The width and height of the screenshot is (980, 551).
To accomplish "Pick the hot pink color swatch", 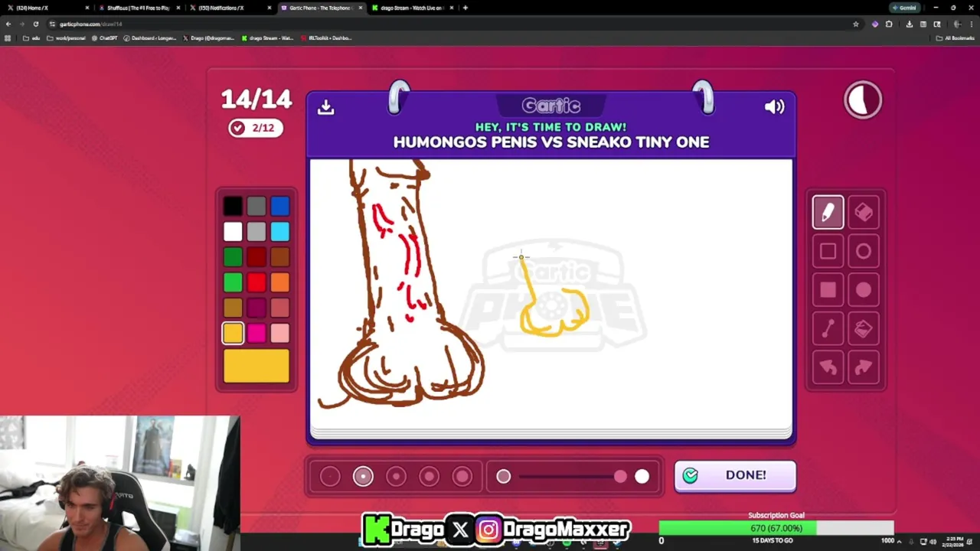I will click(256, 333).
